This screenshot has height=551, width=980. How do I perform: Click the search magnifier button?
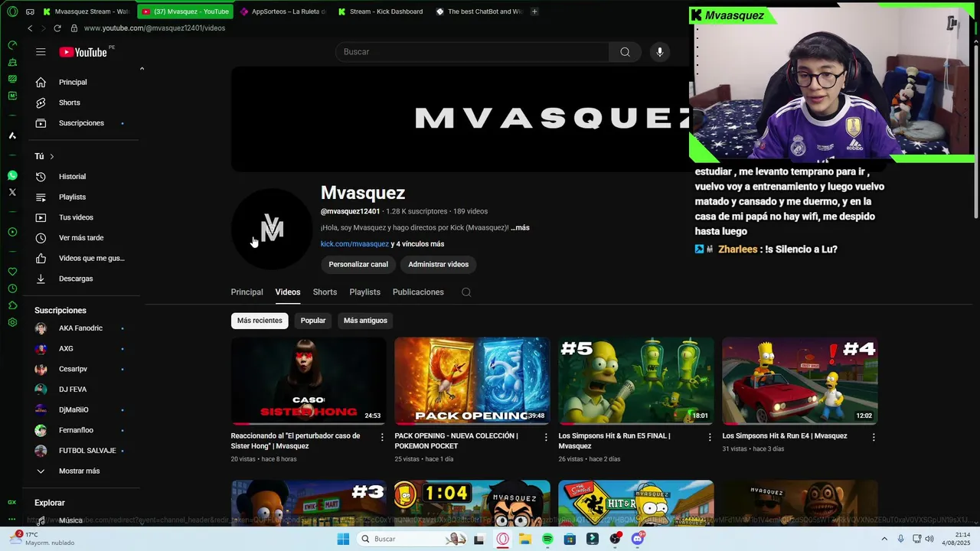(625, 52)
